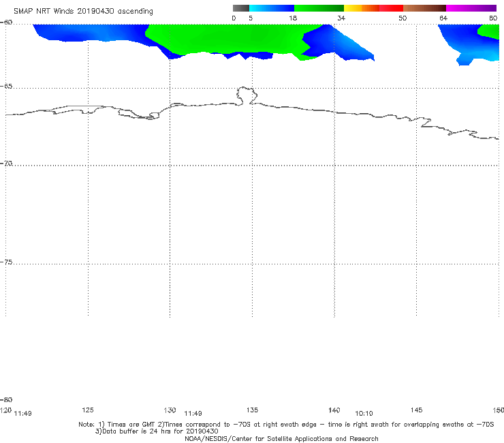Click the latitude label -80
Image resolution: width=504 pixels, height=443 pixels.
6,399
